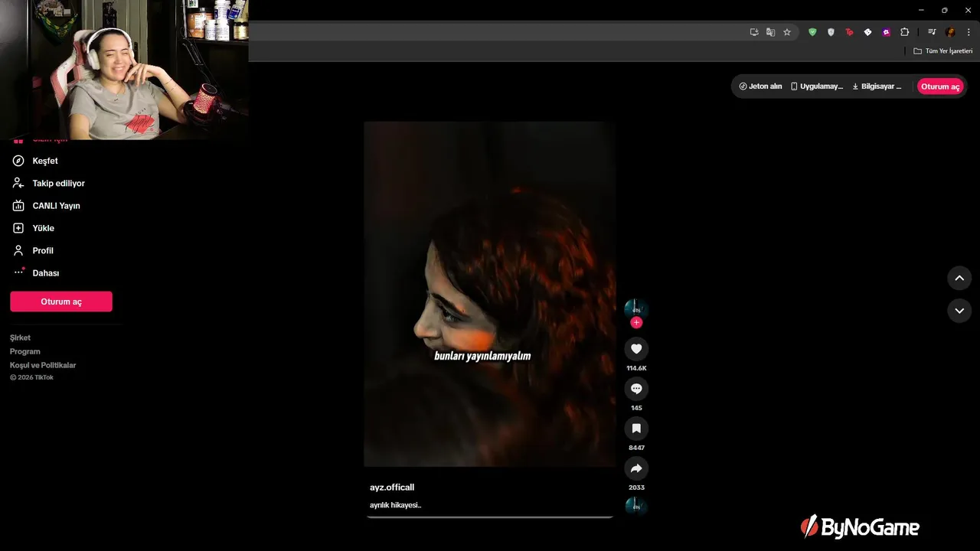
Task: Click the top-right Oturum aç button
Action: (940, 86)
